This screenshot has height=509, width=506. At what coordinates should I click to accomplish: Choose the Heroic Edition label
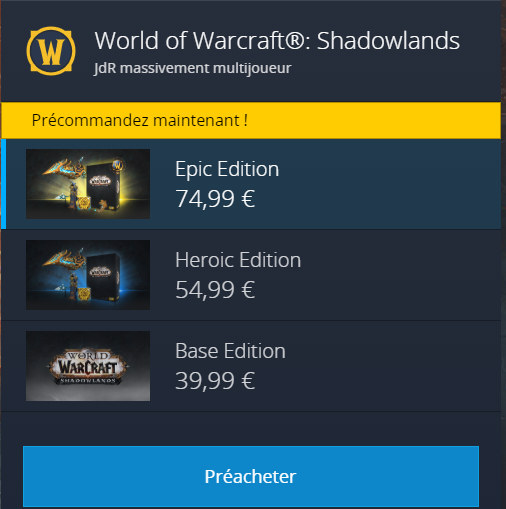tap(238, 260)
